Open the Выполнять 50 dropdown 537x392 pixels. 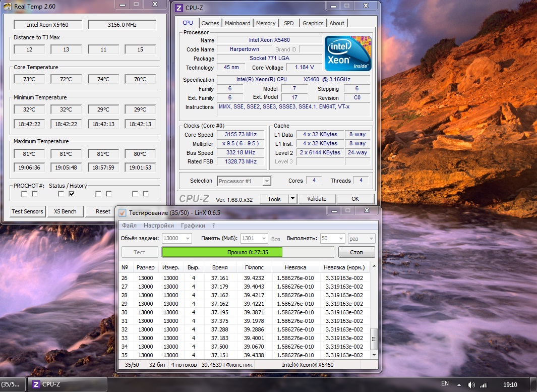(x=341, y=239)
